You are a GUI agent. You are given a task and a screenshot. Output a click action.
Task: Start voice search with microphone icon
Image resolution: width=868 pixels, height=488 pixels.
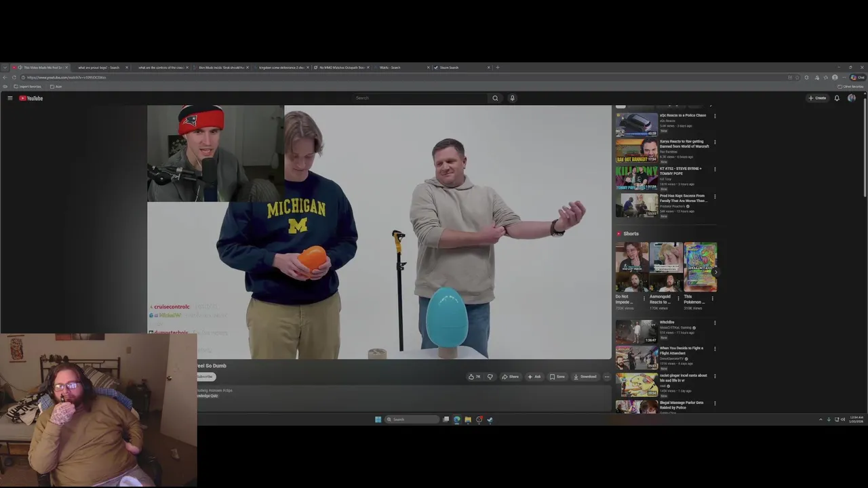click(512, 98)
